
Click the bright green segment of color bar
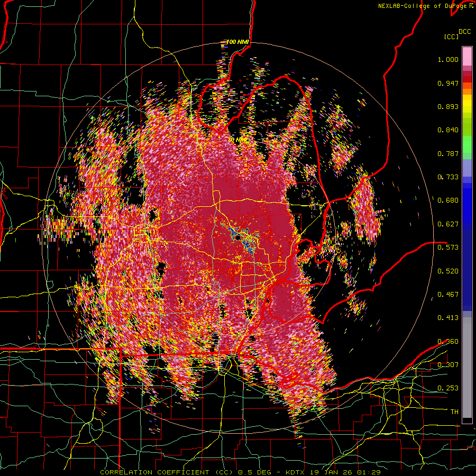click(467, 144)
